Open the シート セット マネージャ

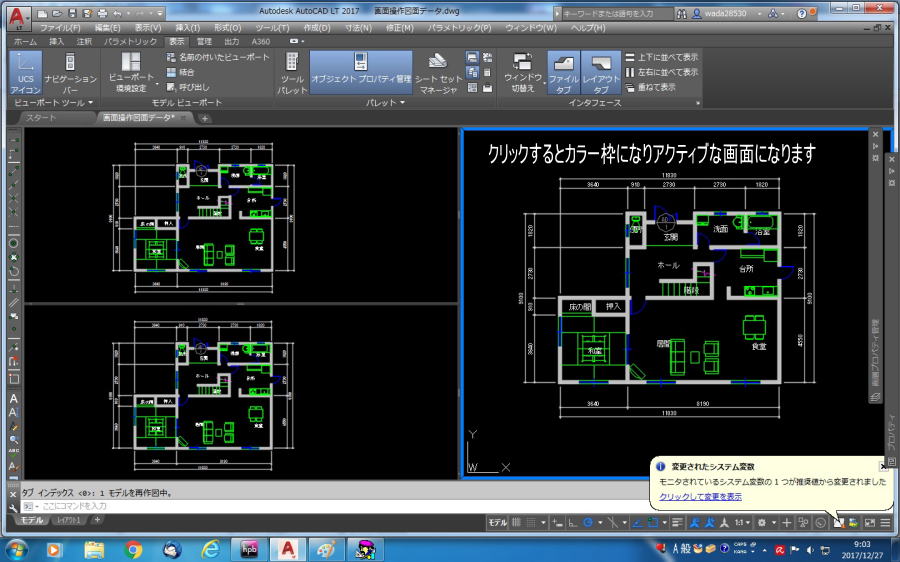coord(438,73)
